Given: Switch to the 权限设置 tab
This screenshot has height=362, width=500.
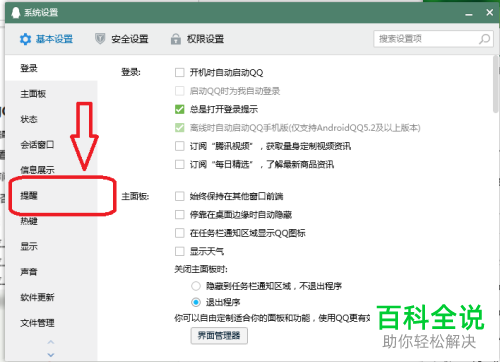Looking at the screenshot, I should click(197, 39).
